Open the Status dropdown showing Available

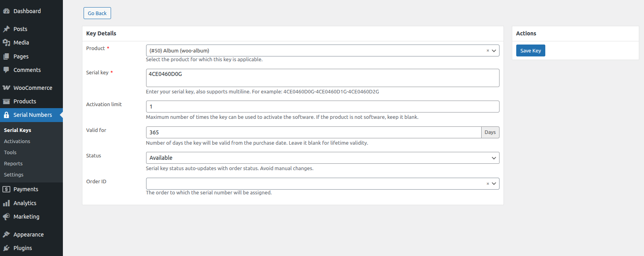tap(322, 158)
